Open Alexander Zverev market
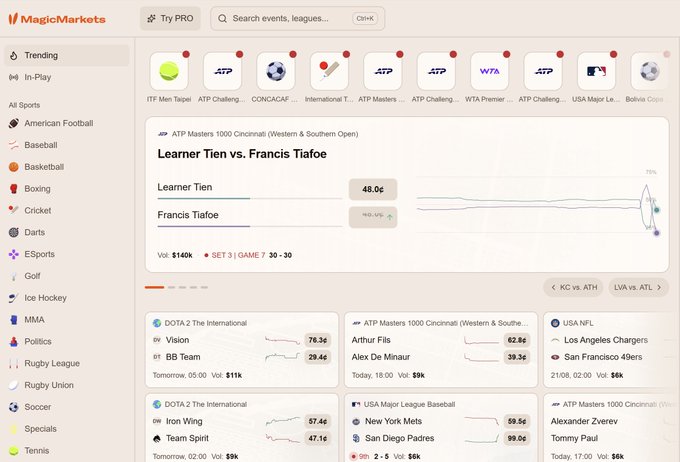Viewport: 680px width, 462px height. pos(584,421)
